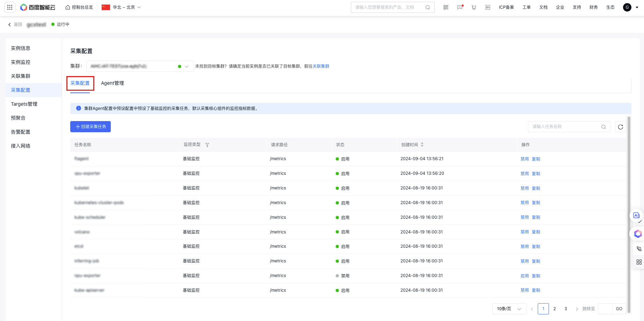The width and height of the screenshot is (644, 321).
Task: Open 预聚合 in sidebar
Action: 18,118
